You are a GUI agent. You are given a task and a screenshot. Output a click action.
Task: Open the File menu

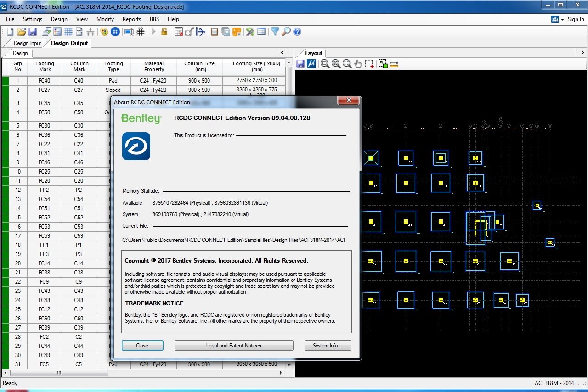(x=10, y=19)
